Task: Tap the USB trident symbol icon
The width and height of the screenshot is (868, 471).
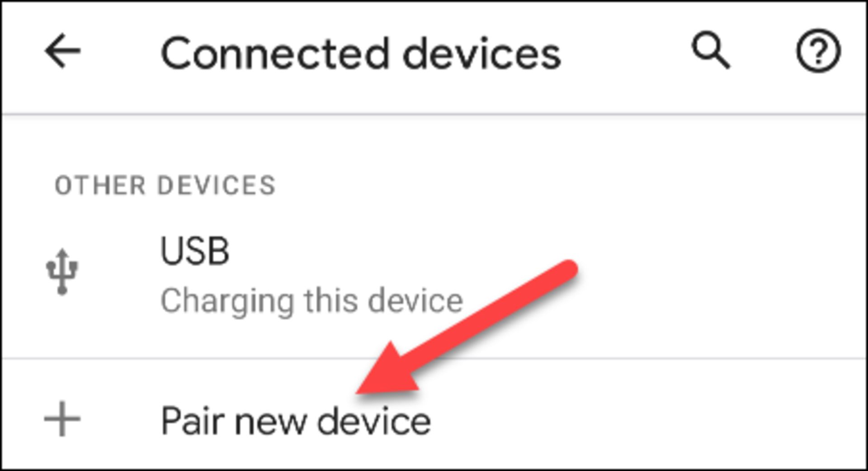Action: pos(62,271)
